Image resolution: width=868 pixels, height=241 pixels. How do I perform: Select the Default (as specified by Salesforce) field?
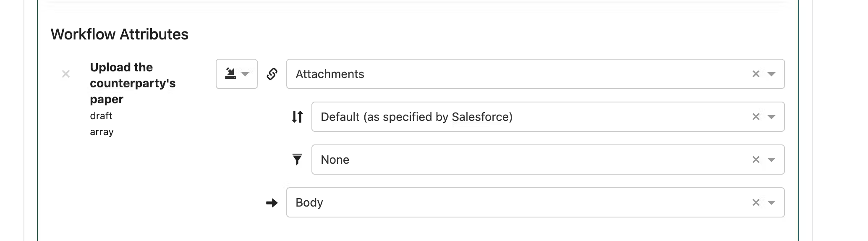coord(548,117)
